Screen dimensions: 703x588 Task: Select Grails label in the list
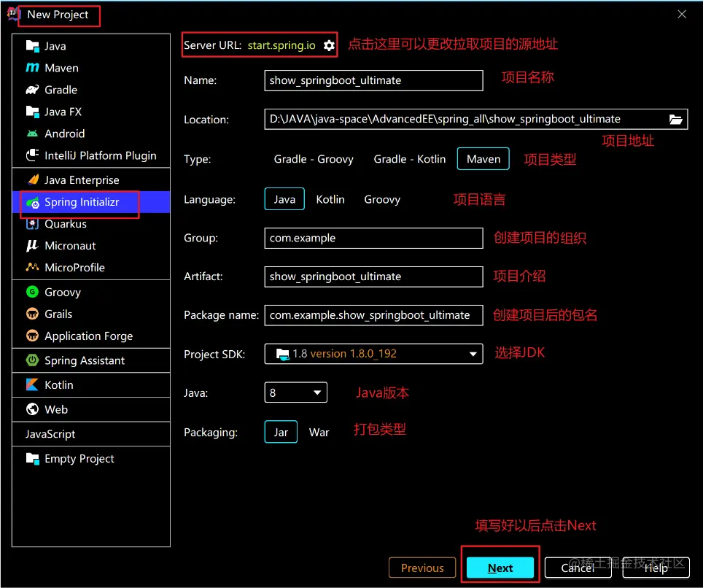point(58,314)
